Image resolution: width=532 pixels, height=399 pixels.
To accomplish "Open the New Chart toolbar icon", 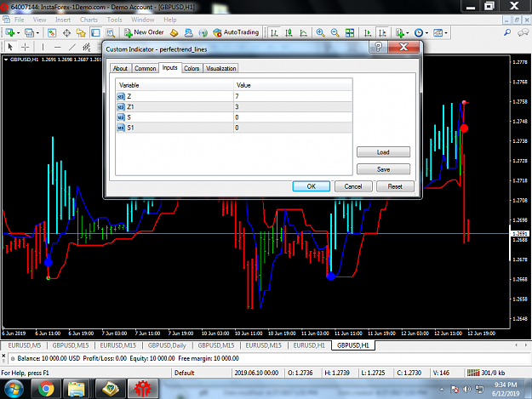I will (x=9, y=33).
